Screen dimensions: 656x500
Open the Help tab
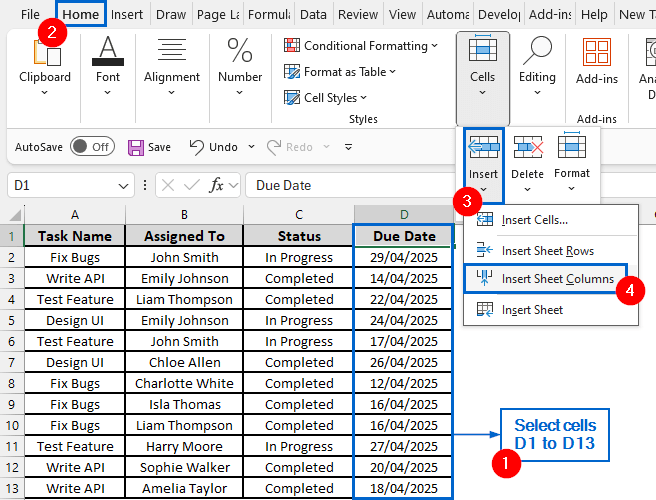click(594, 15)
